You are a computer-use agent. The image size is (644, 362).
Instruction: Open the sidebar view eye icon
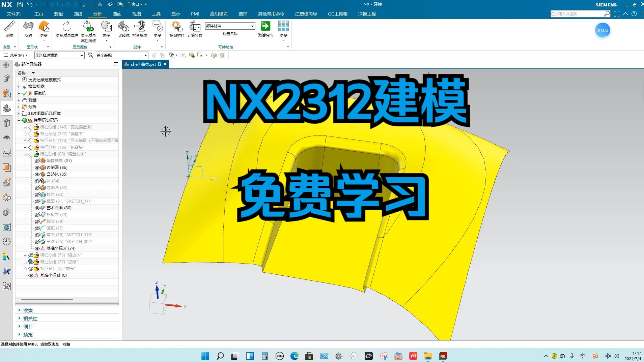(x=6, y=138)
